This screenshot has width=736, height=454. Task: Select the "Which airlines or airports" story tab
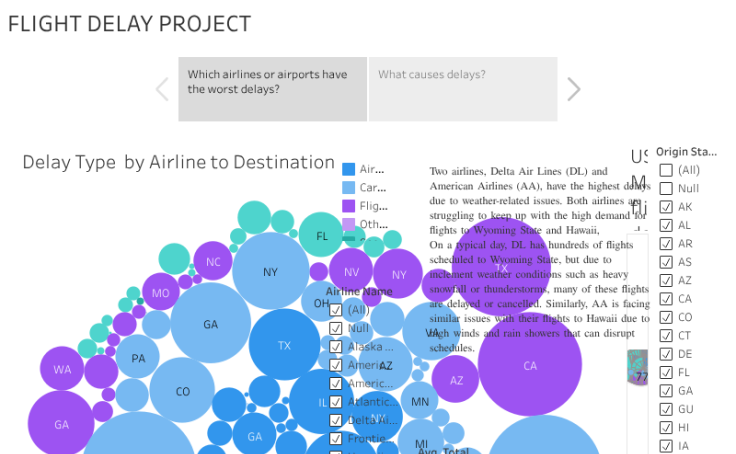tap(273, 89)
